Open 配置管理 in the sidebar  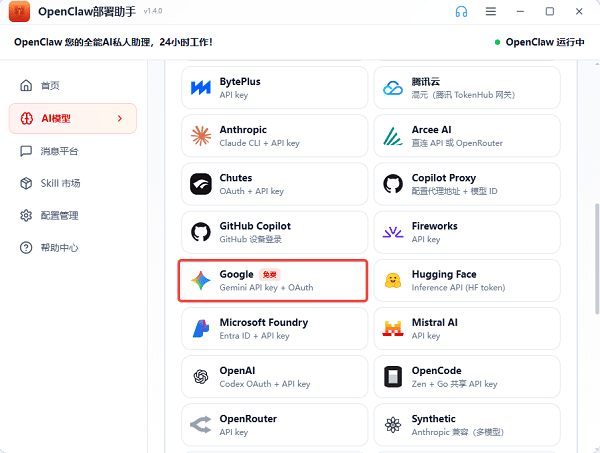point(73,215)
